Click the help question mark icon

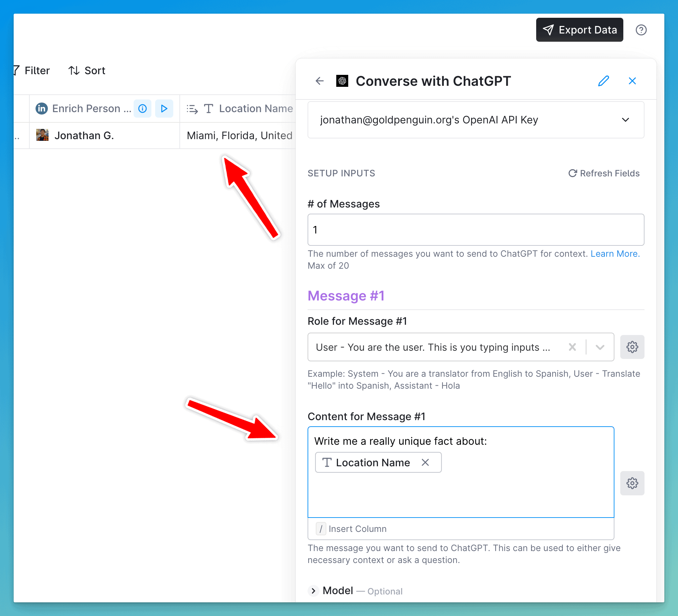tap(641, 30)
